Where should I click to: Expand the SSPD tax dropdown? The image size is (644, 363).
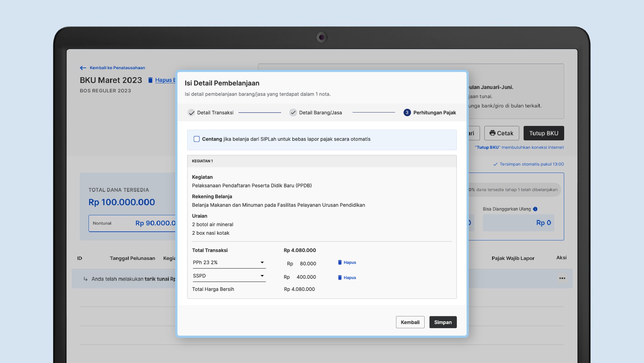[229, 276]
